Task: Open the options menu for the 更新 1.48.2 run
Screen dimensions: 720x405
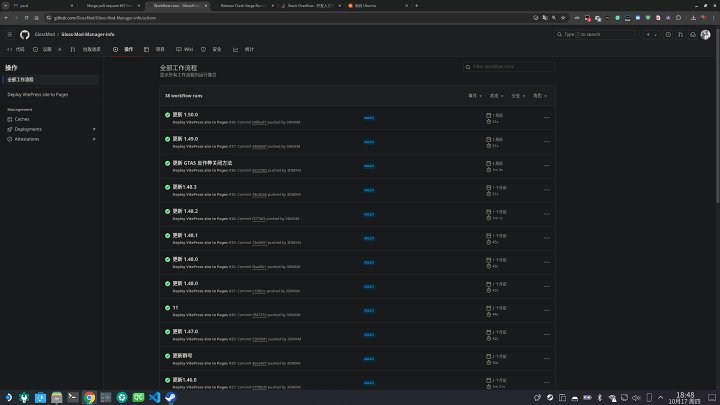Action: pos(546,213)
